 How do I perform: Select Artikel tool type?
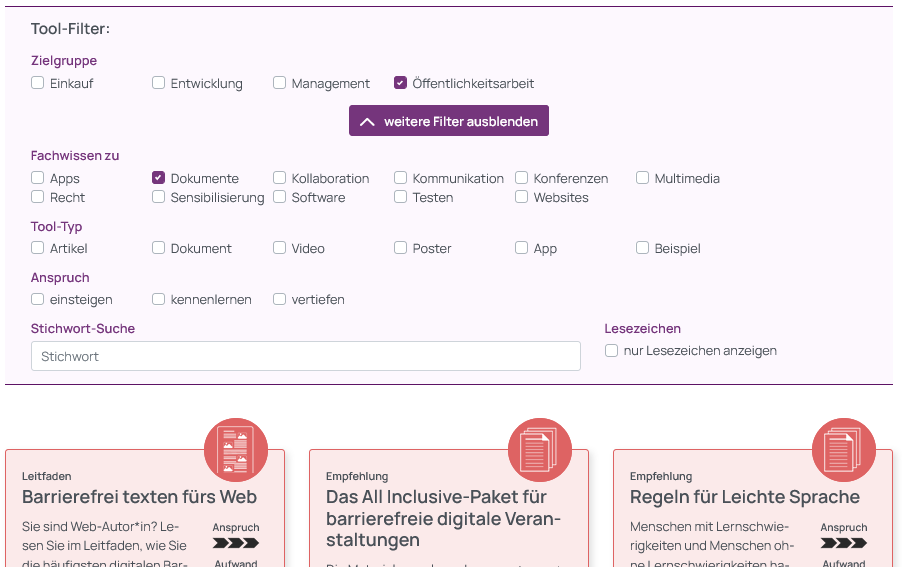pyautogui.click(x=37, y=248)
